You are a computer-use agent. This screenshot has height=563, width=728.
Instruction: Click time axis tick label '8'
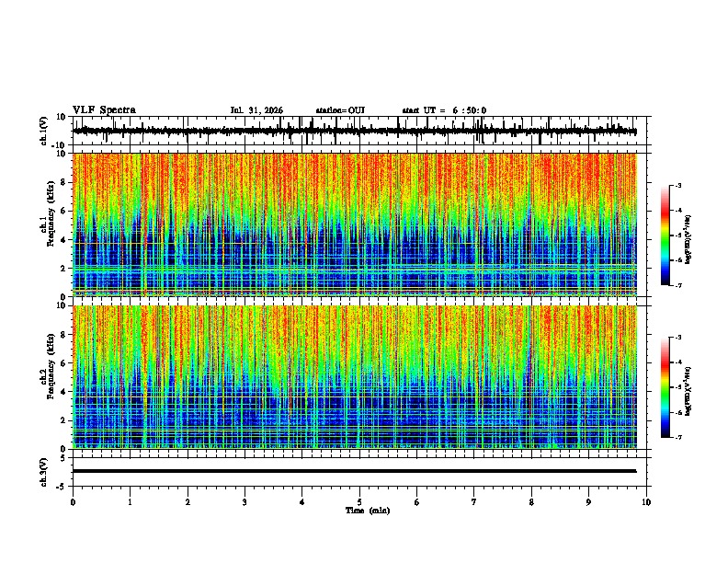point(531,502)
